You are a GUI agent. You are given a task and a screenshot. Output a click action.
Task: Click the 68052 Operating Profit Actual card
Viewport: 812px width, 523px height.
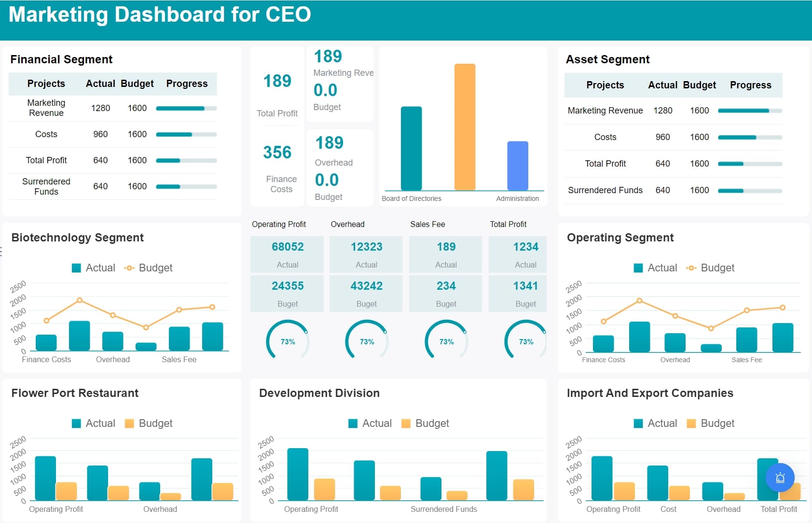click(x=287, y=254)
